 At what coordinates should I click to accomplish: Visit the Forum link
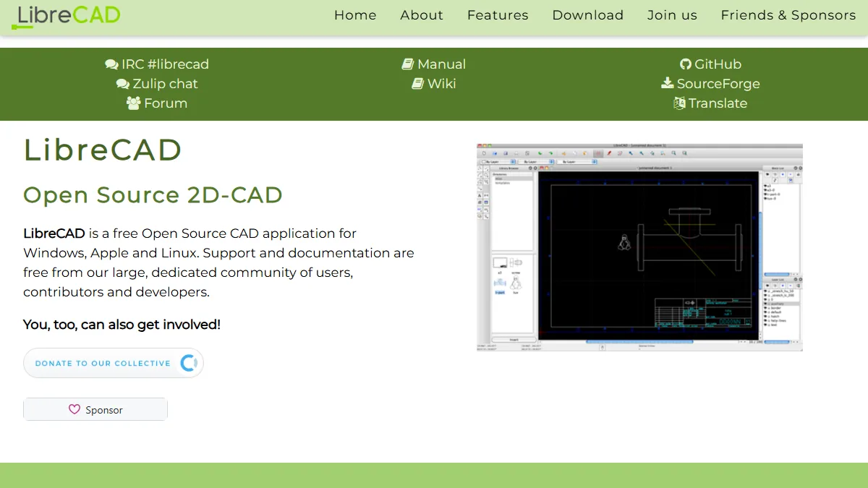pyautogui.click(x=157, y=103)
